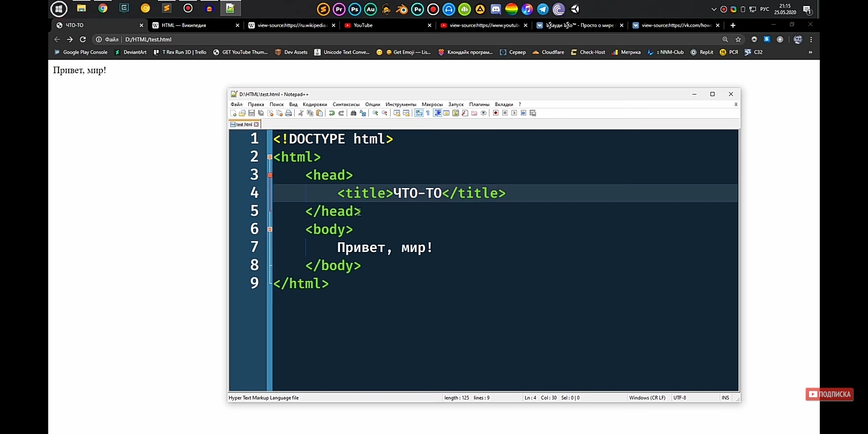Toggle monitoring with the eye icon

pos(483,113)
